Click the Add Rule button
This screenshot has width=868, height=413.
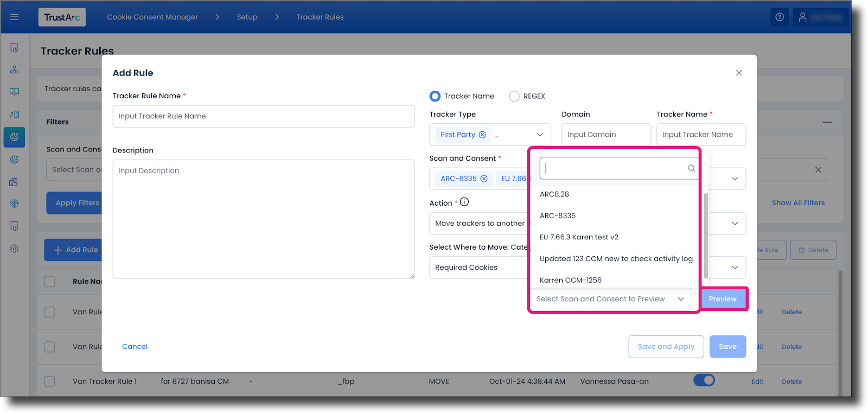(x=74, y=250)
